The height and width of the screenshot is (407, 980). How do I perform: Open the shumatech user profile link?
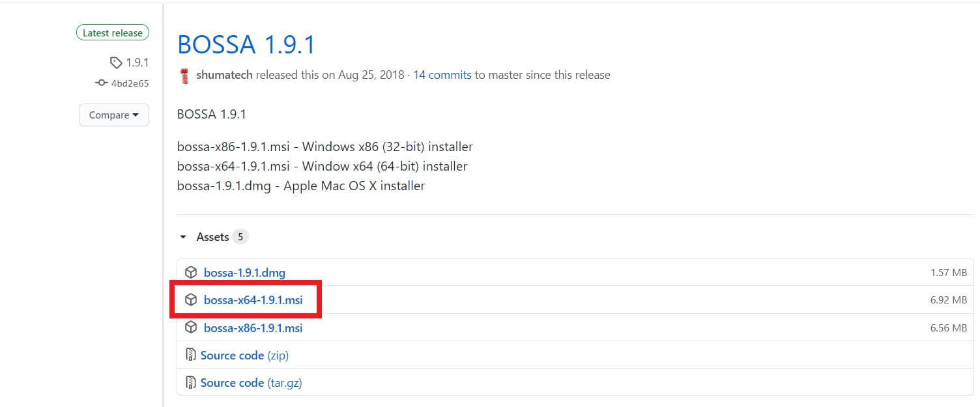225,75
